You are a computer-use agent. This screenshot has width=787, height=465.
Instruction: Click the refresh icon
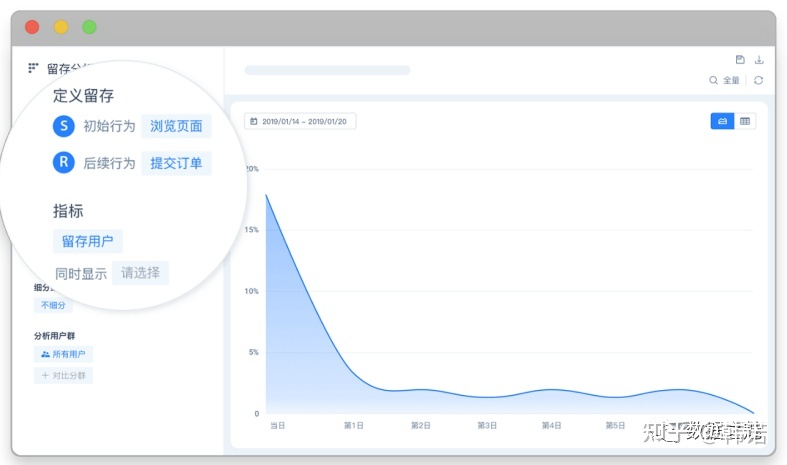[x=758, y=80]
